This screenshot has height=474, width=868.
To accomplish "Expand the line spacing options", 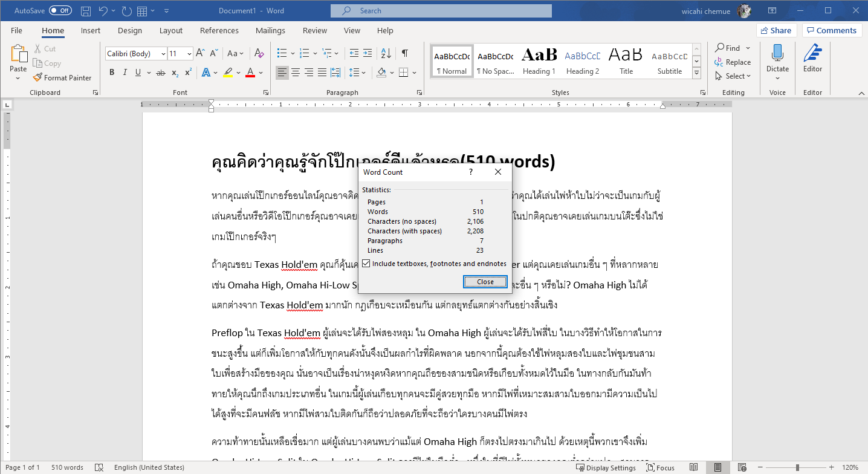I will 364,73.
